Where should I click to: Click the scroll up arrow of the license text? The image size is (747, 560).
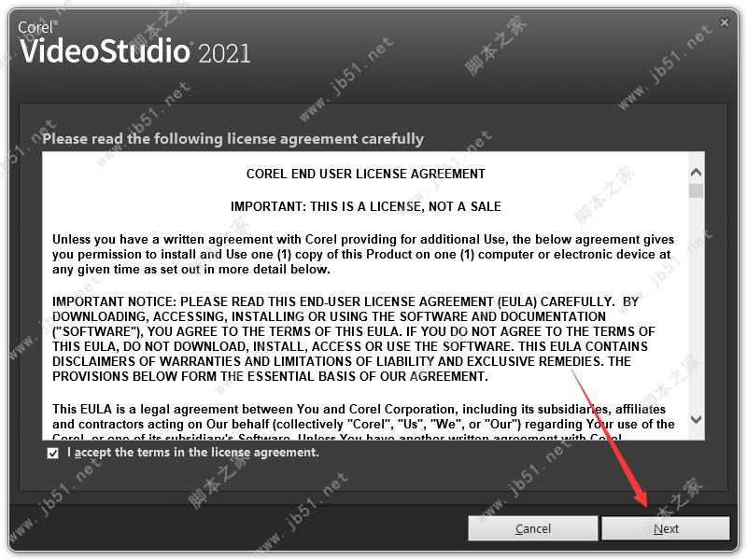696,173
